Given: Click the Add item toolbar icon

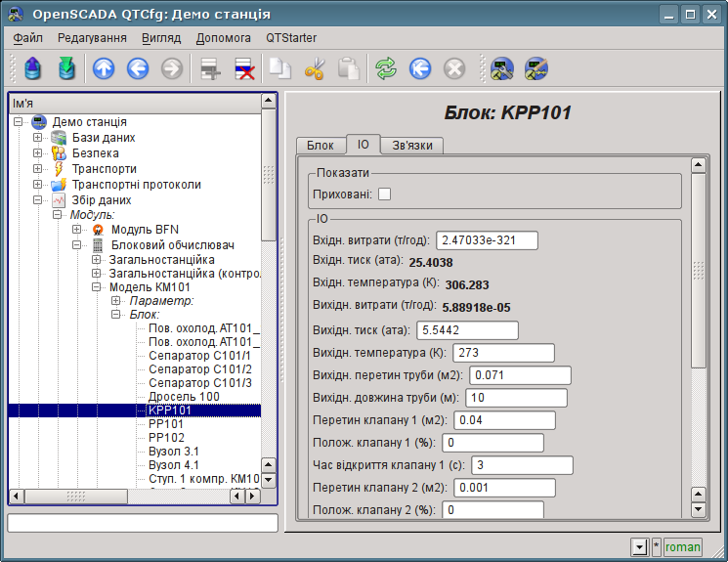Looking at the screenshot, I should pyautogui.click(x=208, y=68).
